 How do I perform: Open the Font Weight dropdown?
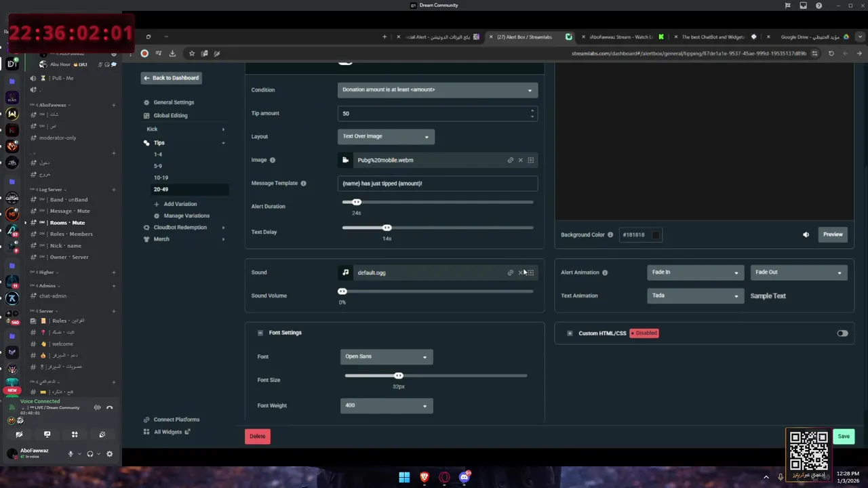point(387,405)
